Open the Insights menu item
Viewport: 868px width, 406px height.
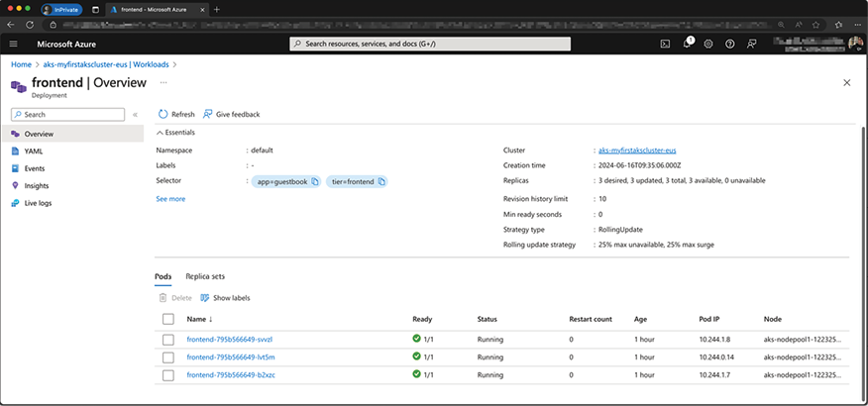tap(72, 186)
